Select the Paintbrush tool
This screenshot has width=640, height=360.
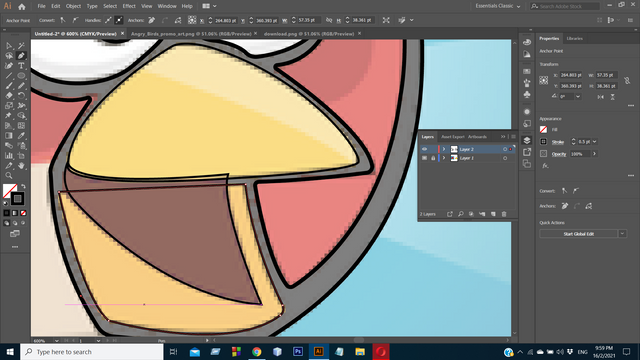[9, 86]
